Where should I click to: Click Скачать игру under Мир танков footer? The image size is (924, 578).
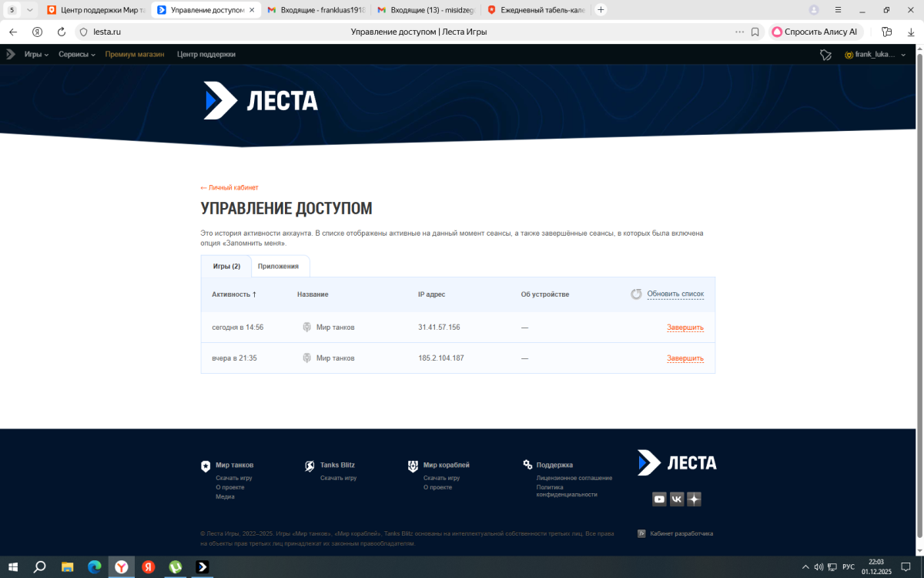coord(234,478)
